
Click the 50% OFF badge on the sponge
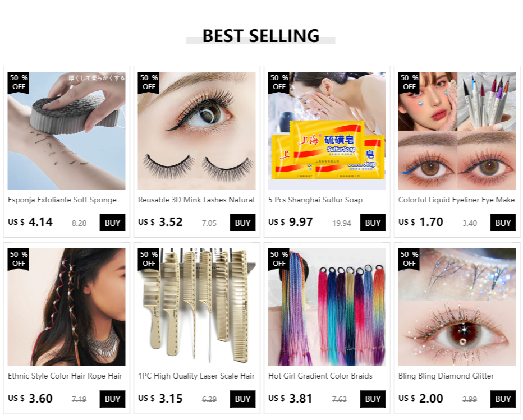19,82
